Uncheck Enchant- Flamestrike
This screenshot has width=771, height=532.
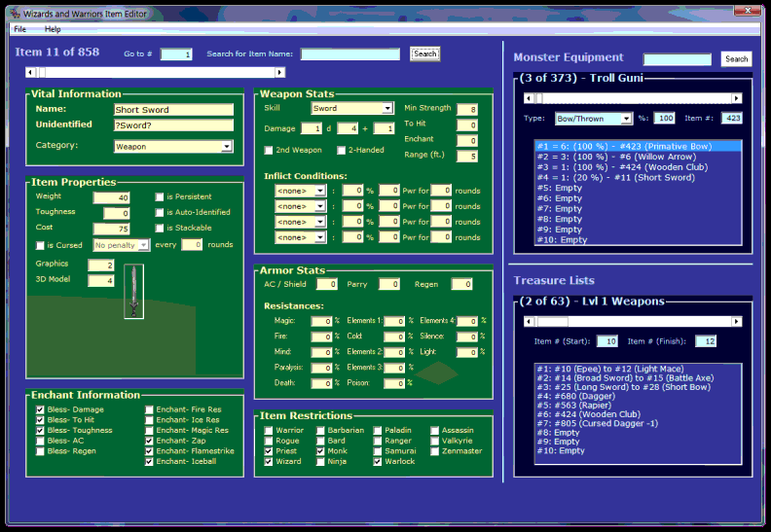(149, 451)
